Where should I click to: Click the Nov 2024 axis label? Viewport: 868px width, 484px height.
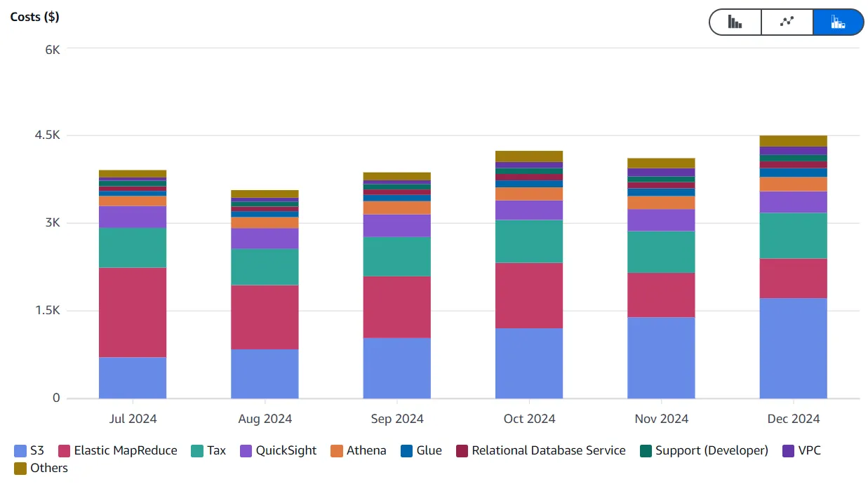(x=661, y=418)
